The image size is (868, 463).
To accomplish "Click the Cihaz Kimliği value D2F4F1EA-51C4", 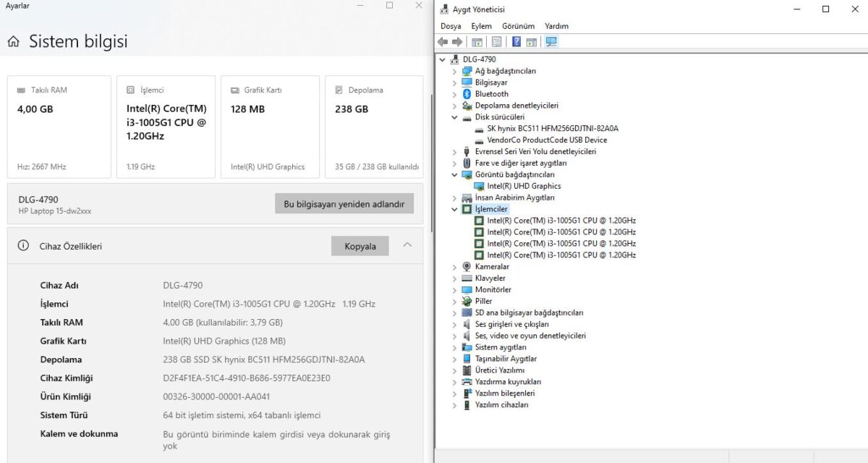I will 247,378.
